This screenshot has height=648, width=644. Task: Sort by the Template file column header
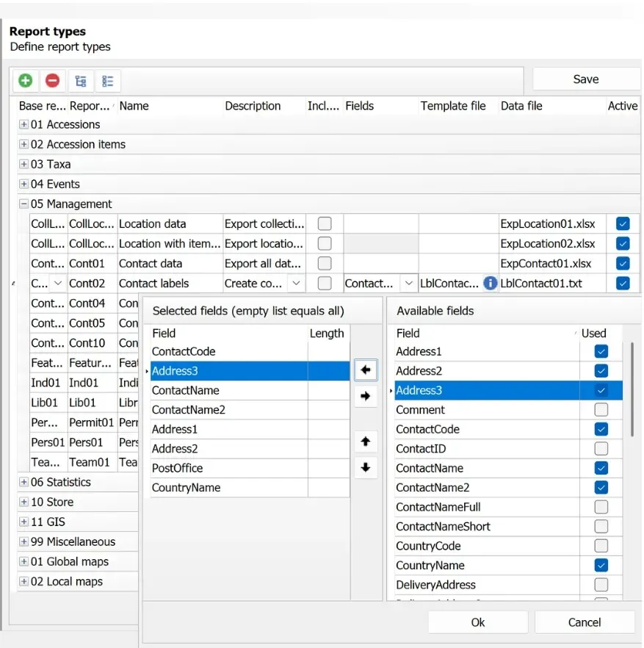click(457, 107)
